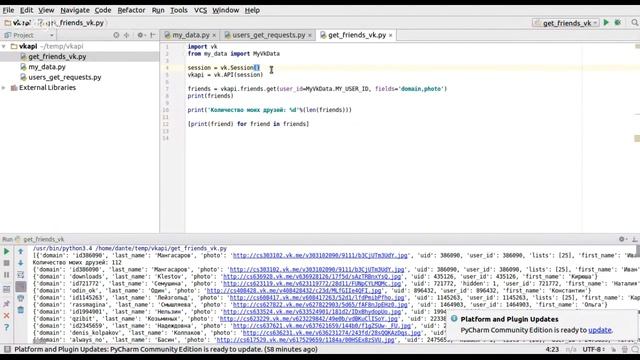Click status bar update notification message
This screenshot has height=360, width=640.
coord(166,349)
